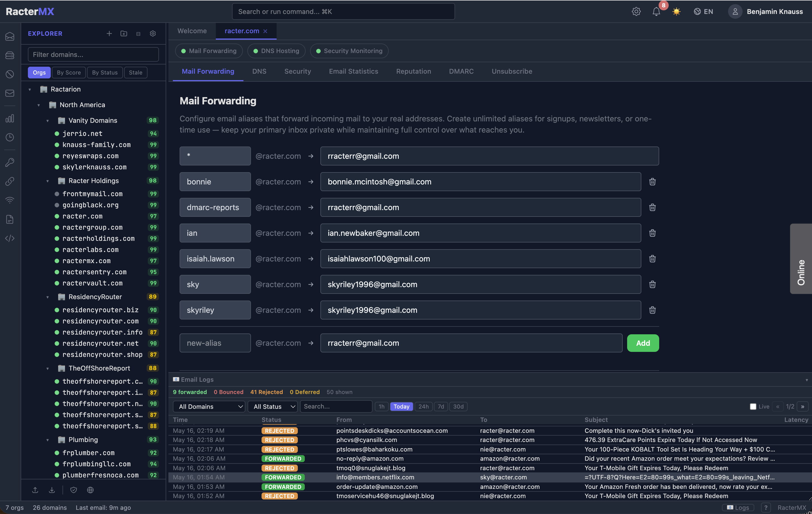Select the Stale grouping filter
The width and height of the screenshot is (812, 514).
tap(136, 73)
